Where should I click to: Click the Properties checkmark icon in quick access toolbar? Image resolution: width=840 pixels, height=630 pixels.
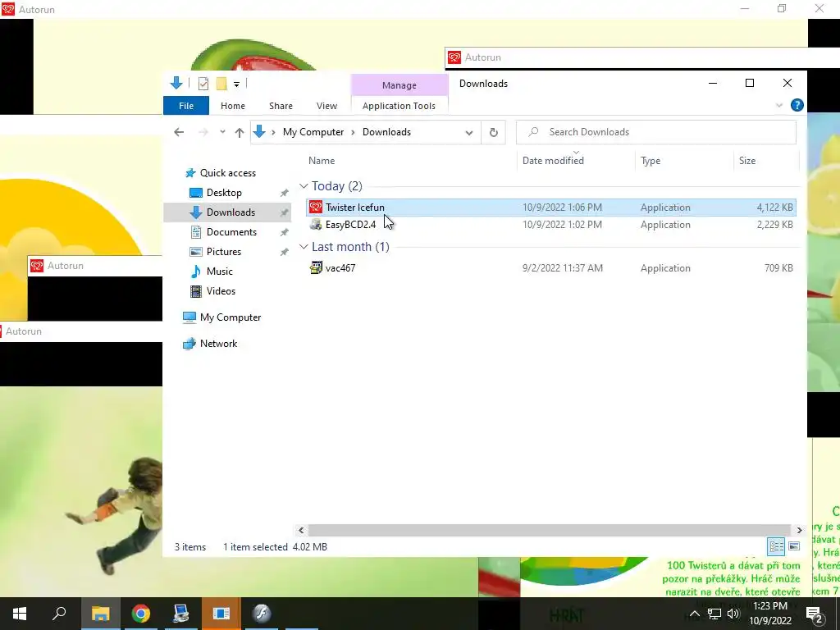(x=203, y=84)
